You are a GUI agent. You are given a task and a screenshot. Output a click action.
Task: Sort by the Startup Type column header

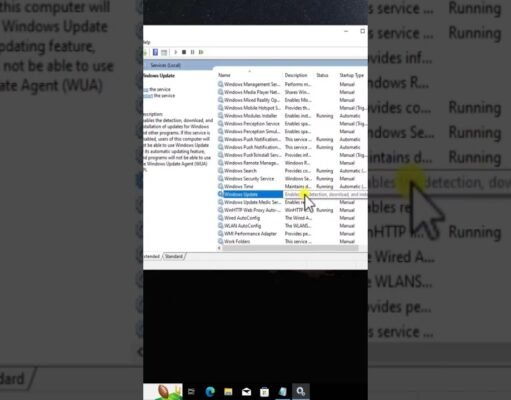coord(351,75)
